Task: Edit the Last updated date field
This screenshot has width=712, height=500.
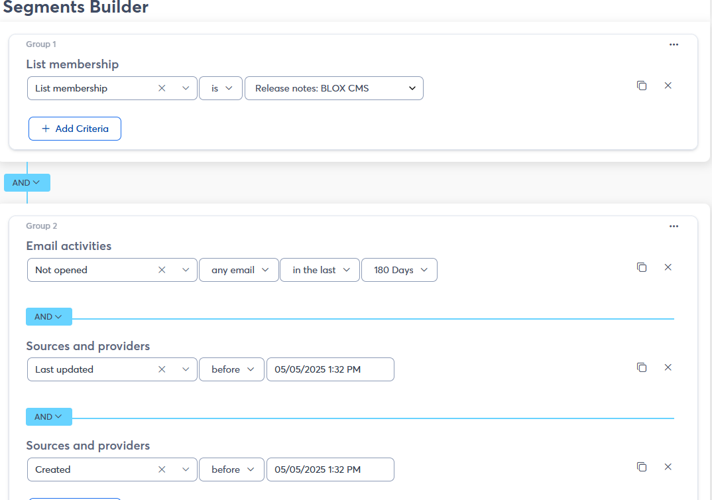Action: (x=330, y=370)
